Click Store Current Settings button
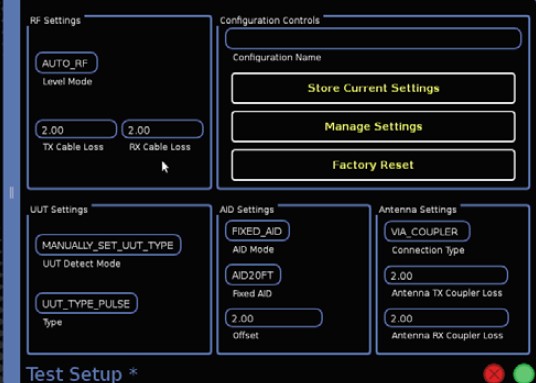536x383 pixels. (x=373, y=88)
